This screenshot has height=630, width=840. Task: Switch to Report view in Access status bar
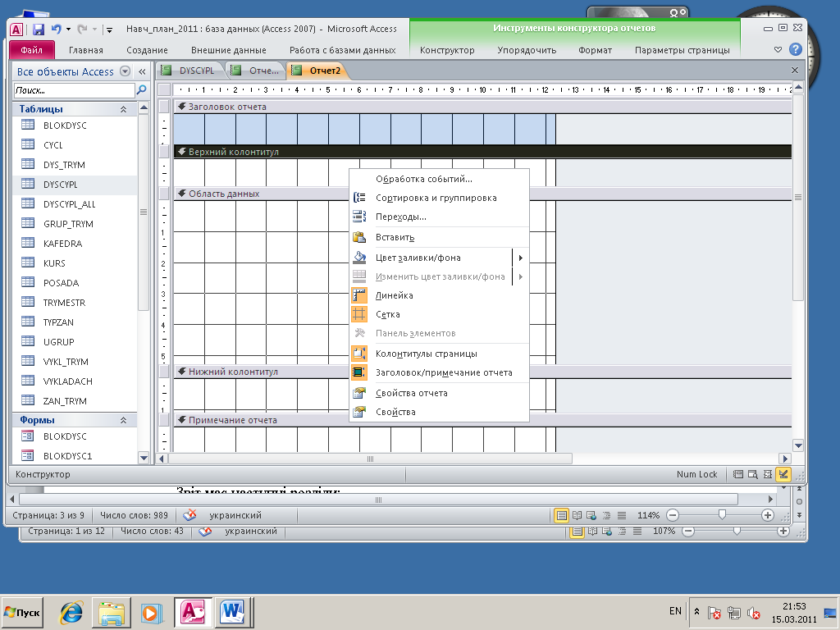click(738, 474)
